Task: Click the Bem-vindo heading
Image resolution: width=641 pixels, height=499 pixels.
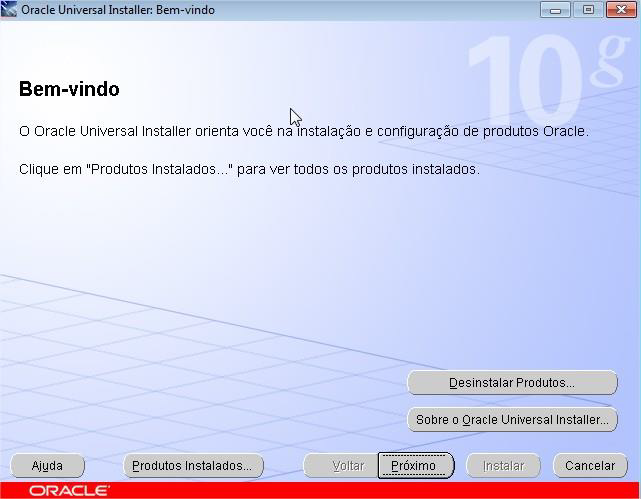Action: pyautogui.click(x=69, y=89)
